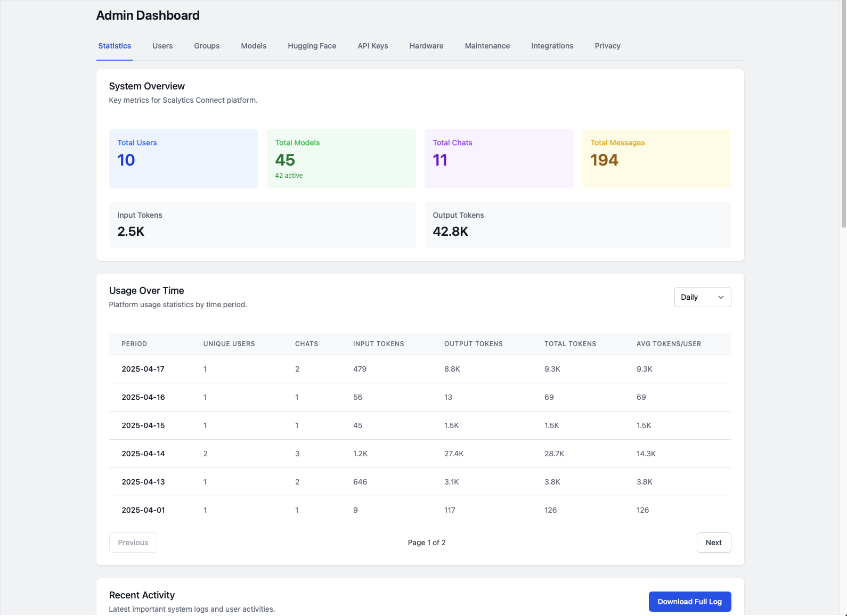
Task: Click output tokens value 117
Action: coord(450,510)
